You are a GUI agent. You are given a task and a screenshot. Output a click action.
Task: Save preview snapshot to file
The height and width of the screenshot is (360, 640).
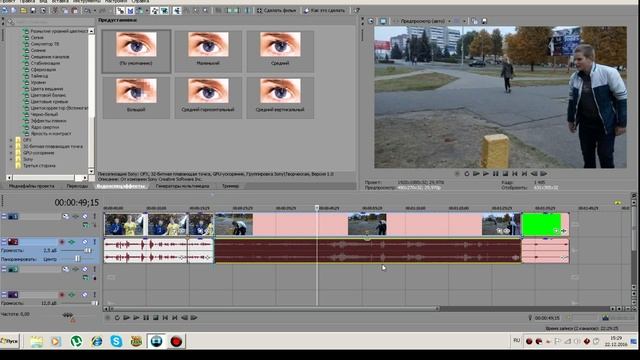[484, 21]
